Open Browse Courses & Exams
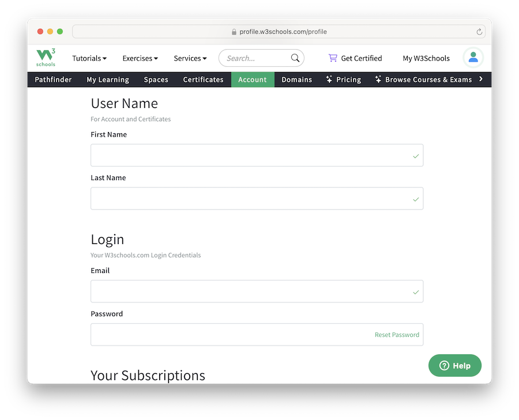Image resolution: width=519 pixels, height=420 pixels. [x=423, y=80]
